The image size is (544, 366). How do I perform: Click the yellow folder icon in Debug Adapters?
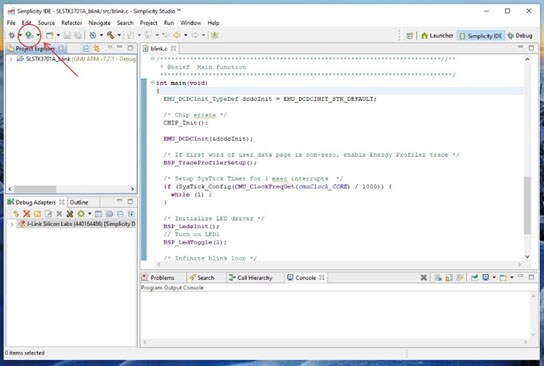37,214
